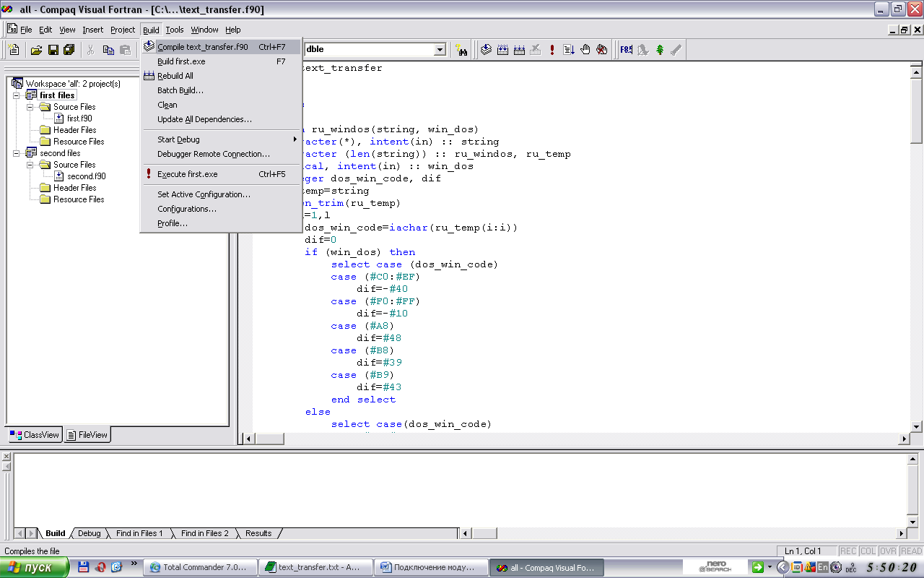
Task: Select first.f90 in the file tree
Action: (x=79, y=118)
